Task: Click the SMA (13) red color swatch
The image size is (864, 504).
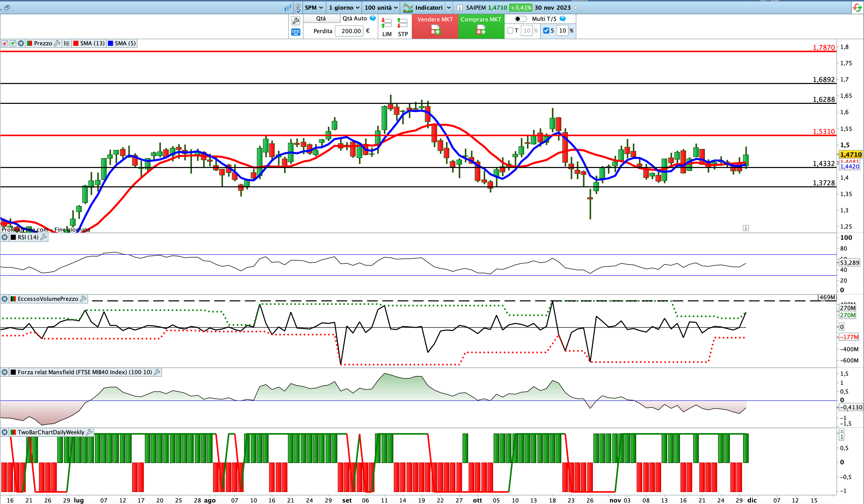Action: pyautogui.click(x=76, y=43)
